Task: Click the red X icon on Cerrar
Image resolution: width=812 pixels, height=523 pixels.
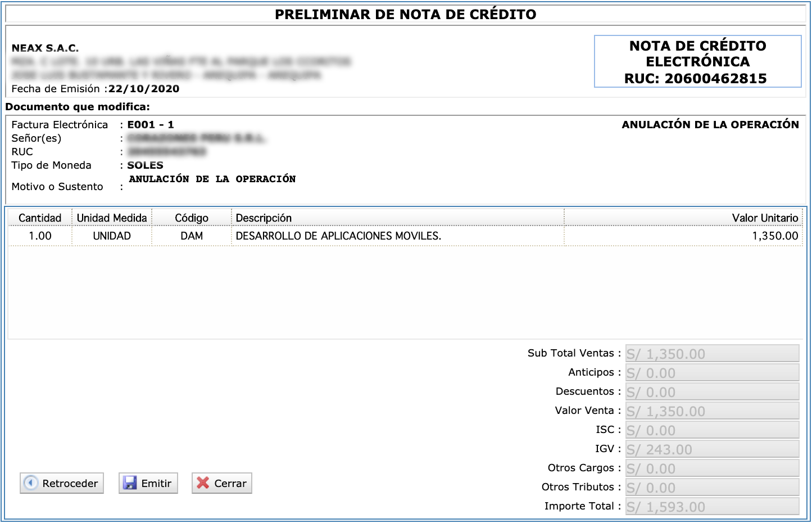Action: 203,483
